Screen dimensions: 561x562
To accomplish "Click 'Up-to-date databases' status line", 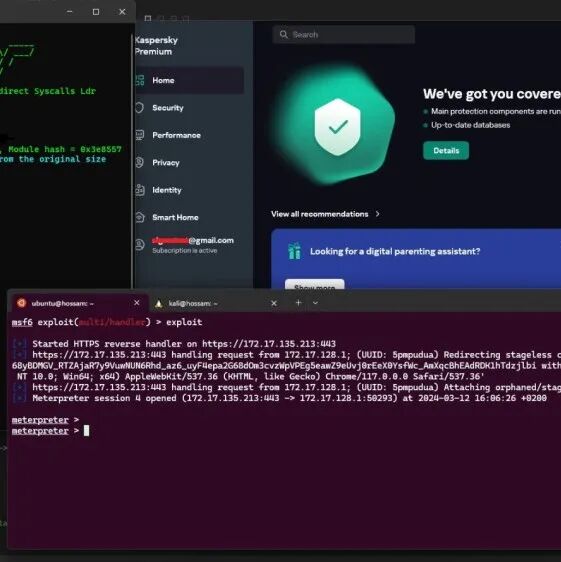I will click(470, 125).
